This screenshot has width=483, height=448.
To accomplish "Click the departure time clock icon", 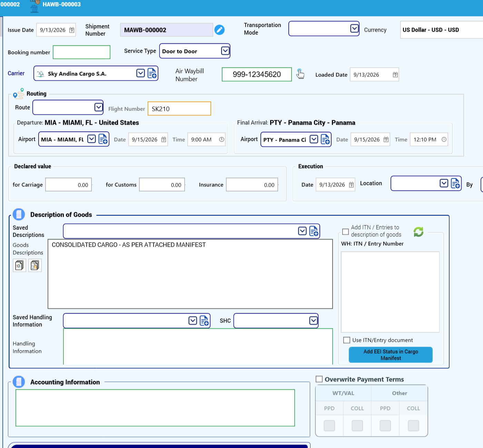I will (221, 140).
